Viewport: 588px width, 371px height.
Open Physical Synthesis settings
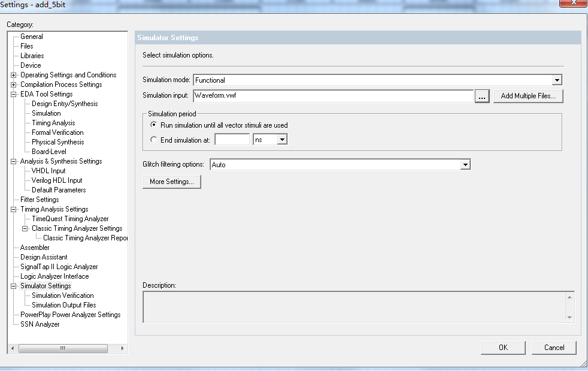tap(57, 142)
